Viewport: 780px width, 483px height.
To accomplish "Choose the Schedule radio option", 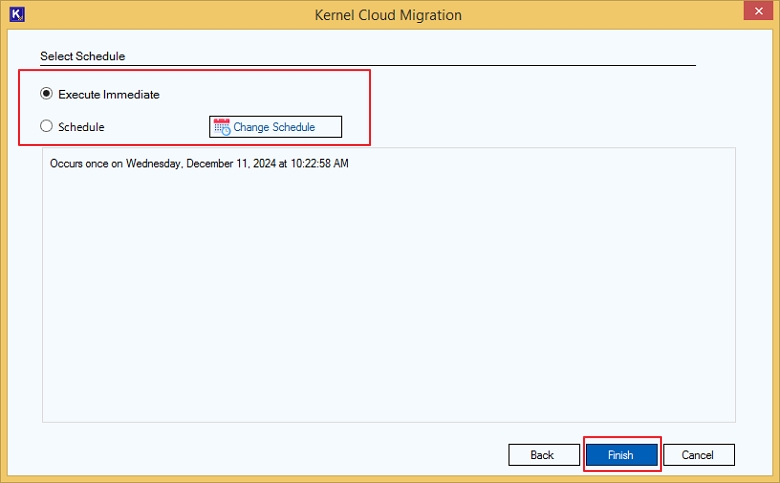I will click(46, 126).
